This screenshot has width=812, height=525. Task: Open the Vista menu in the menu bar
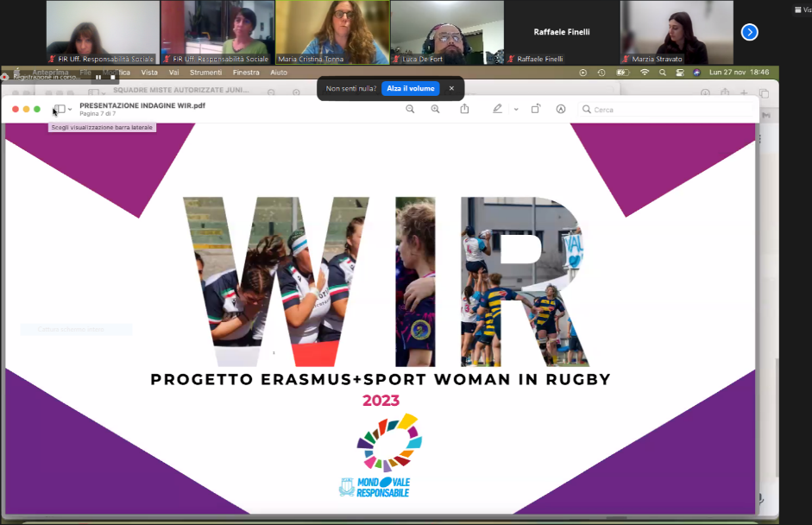click(149, 73)
